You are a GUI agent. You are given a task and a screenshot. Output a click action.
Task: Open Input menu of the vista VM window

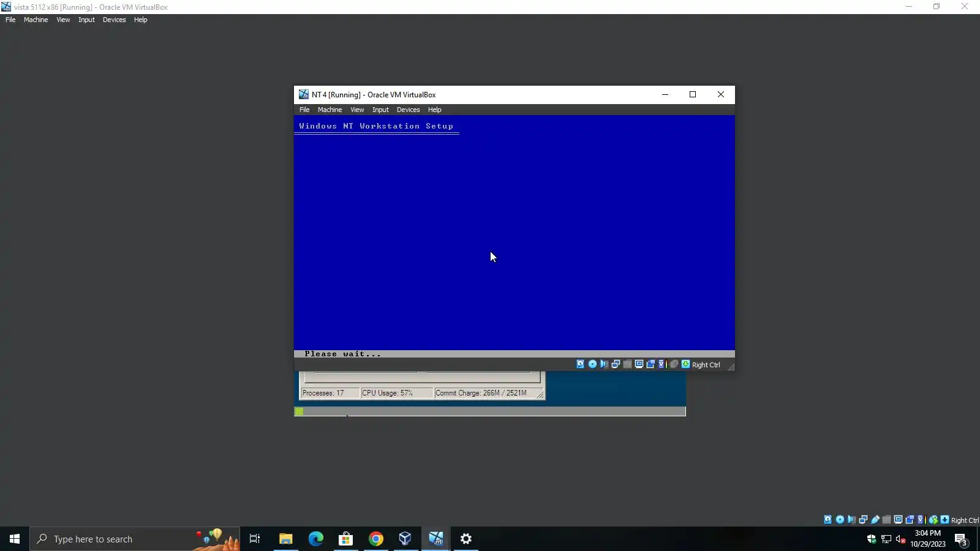point(86,20)
